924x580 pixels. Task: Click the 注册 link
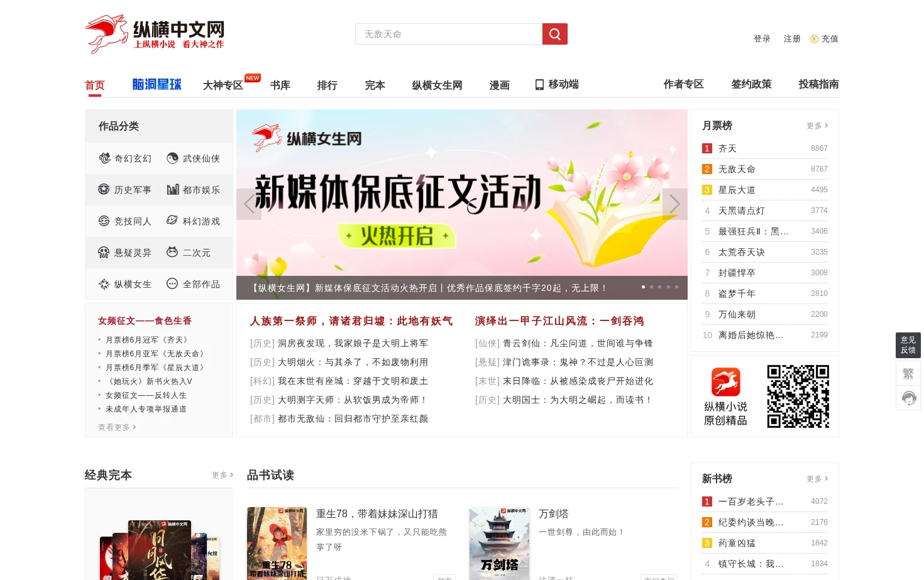click(792, 39)
